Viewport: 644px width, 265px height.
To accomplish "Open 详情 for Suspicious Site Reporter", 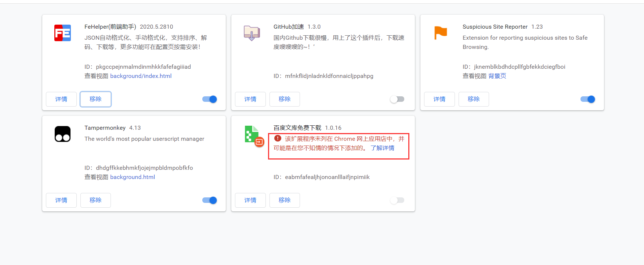I will click(x=439, y=99).
